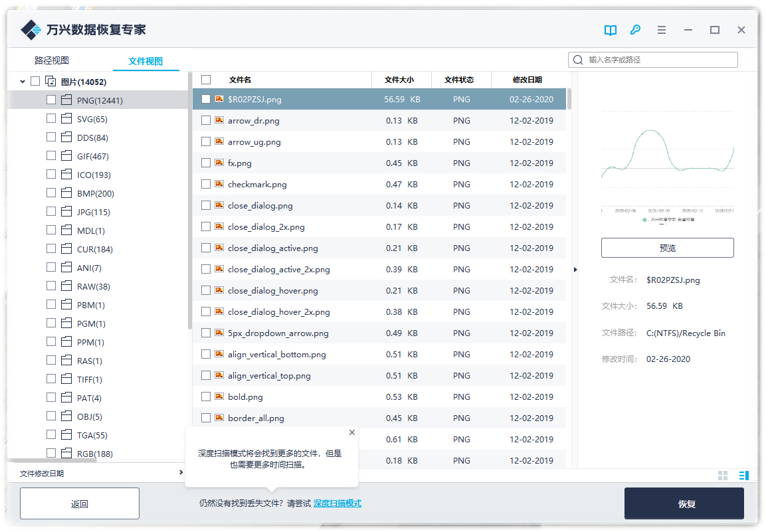Tick the SVG(65) category checkbox
This screenshot has width=766, height=532.
click(x=51, y=119)
